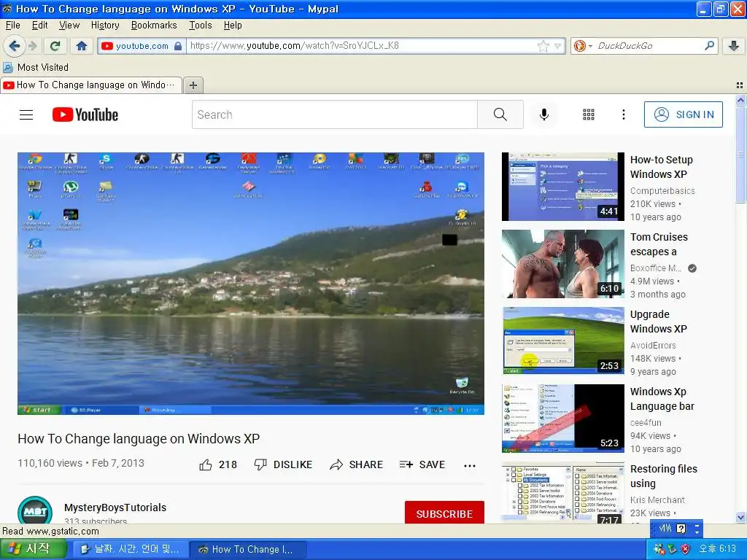Select the How To Change language tab
The image size is (747, 560).
[91, 85]
